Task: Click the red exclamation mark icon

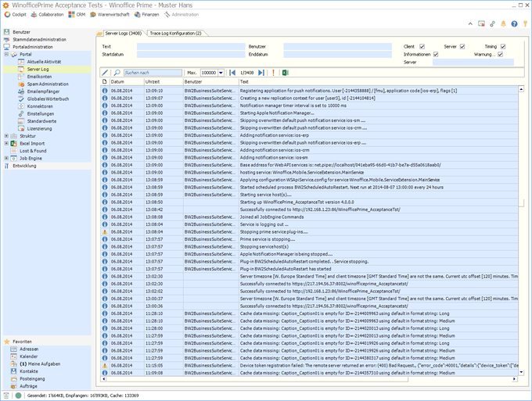Action: pyautogui.click(x=274, y=73)
